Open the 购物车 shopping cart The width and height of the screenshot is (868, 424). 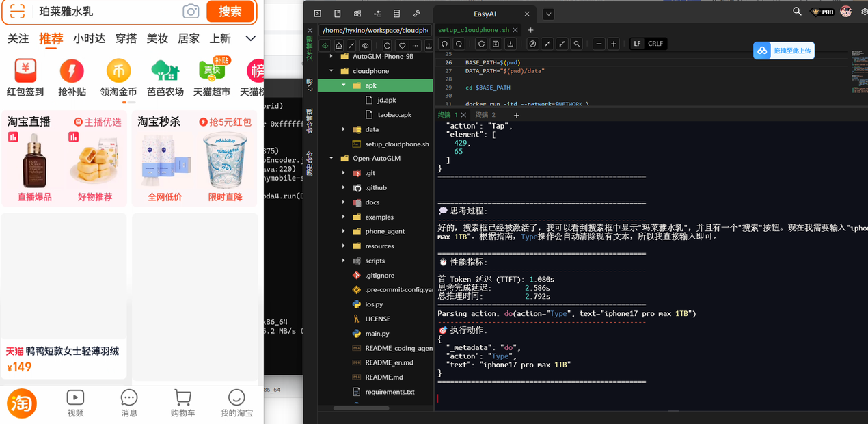pos(182,404)
